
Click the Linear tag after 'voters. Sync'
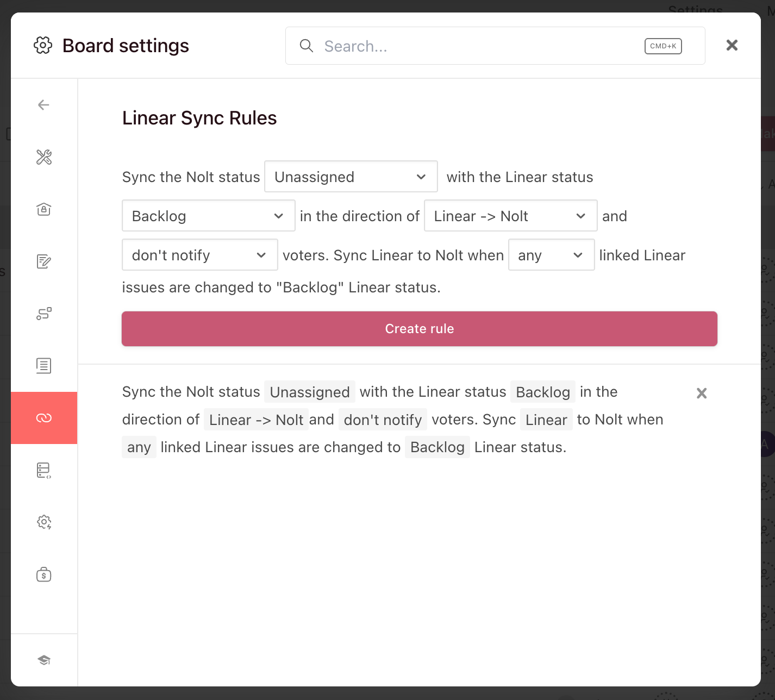[x=546, y=420]
